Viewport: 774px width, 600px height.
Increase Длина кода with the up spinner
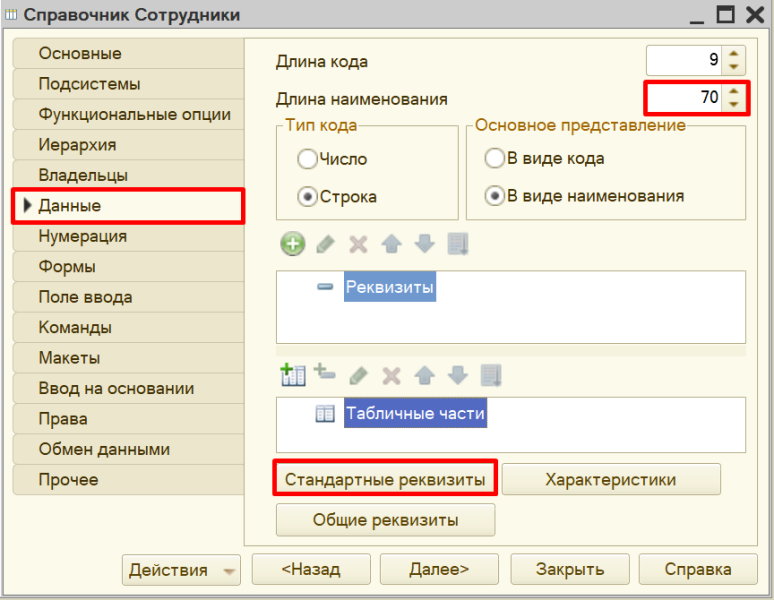pos(735,54)
